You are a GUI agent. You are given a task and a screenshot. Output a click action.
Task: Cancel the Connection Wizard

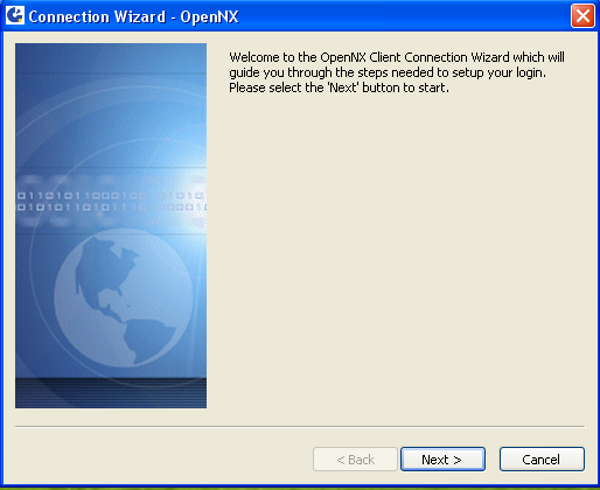542,459
